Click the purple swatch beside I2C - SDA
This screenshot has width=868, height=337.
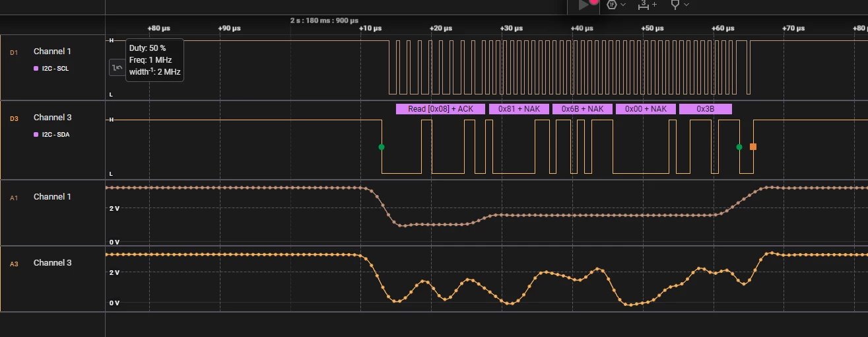pos(36,135)
